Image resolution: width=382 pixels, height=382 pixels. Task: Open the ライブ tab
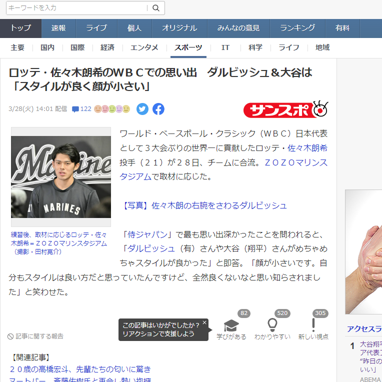click(x=96, y=28)
